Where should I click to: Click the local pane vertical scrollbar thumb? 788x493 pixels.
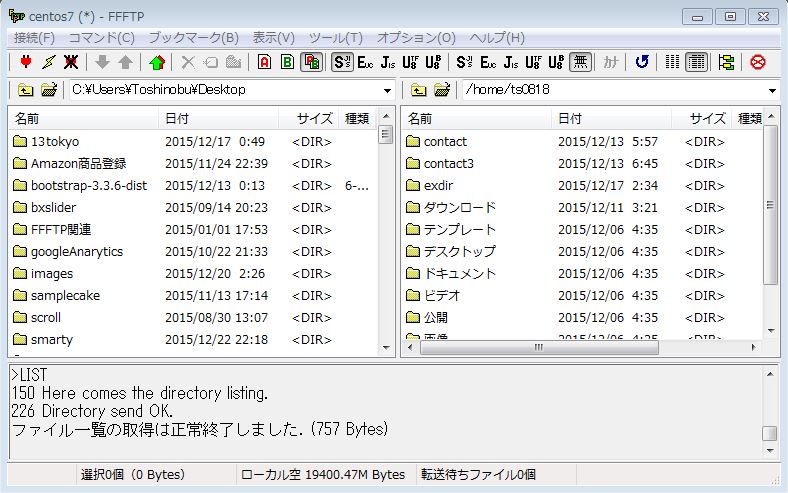point(385,134)
